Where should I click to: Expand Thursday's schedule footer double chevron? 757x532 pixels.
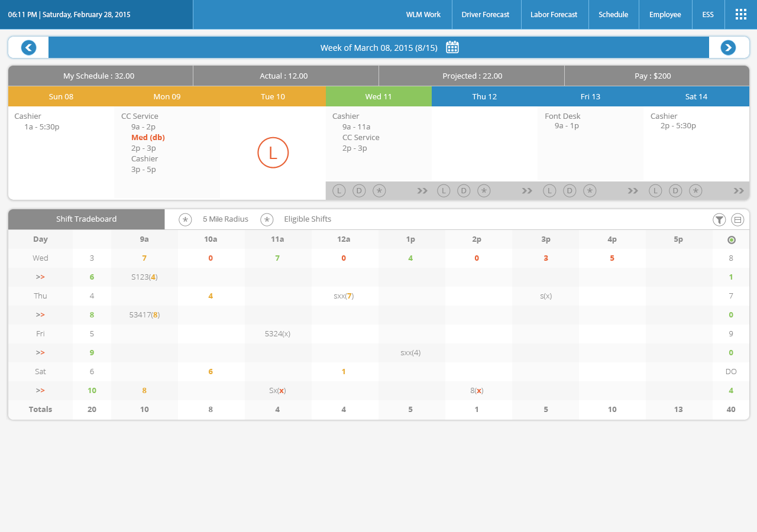527,190
